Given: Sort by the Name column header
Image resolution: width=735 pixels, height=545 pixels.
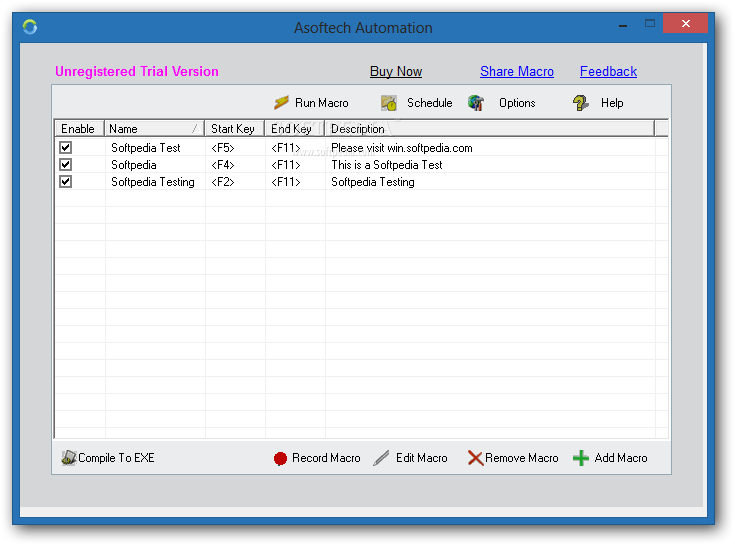Looking at the screenshot, I should [x=154, y=128].
